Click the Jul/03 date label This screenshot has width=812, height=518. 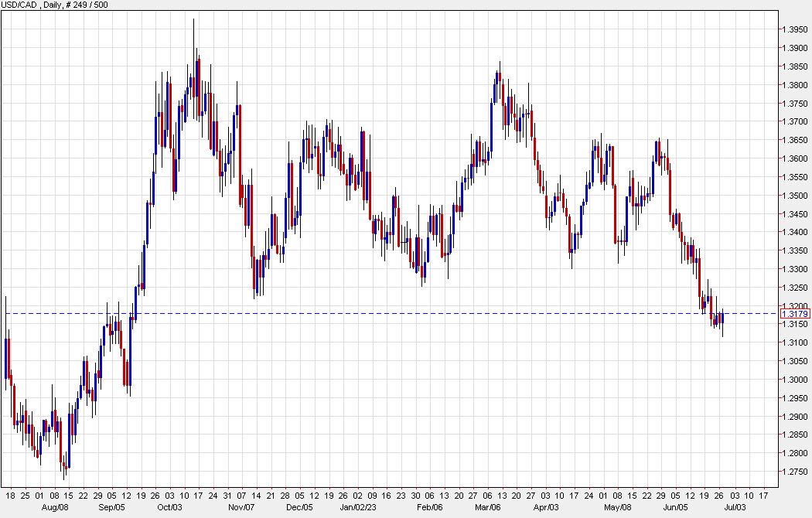[x=734, y=508]
